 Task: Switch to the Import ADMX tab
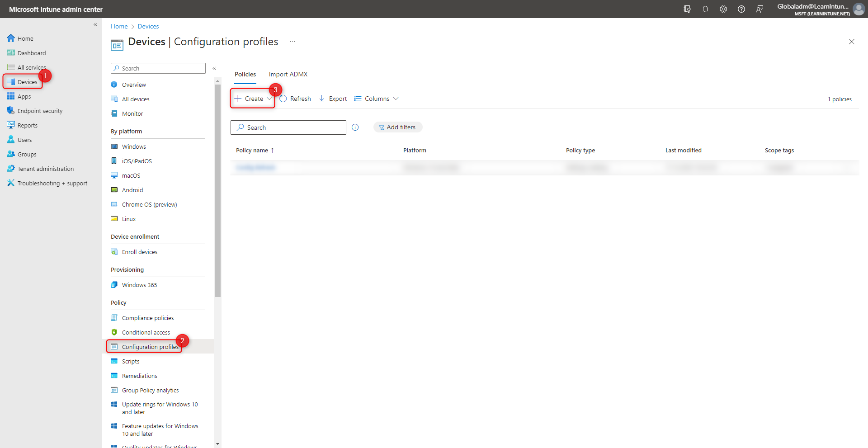(288, 74)
